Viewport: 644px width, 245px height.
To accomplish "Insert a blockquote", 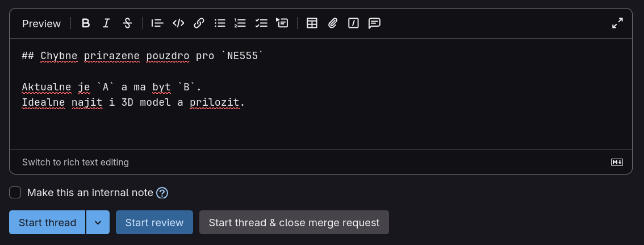I will coord(157,23).
